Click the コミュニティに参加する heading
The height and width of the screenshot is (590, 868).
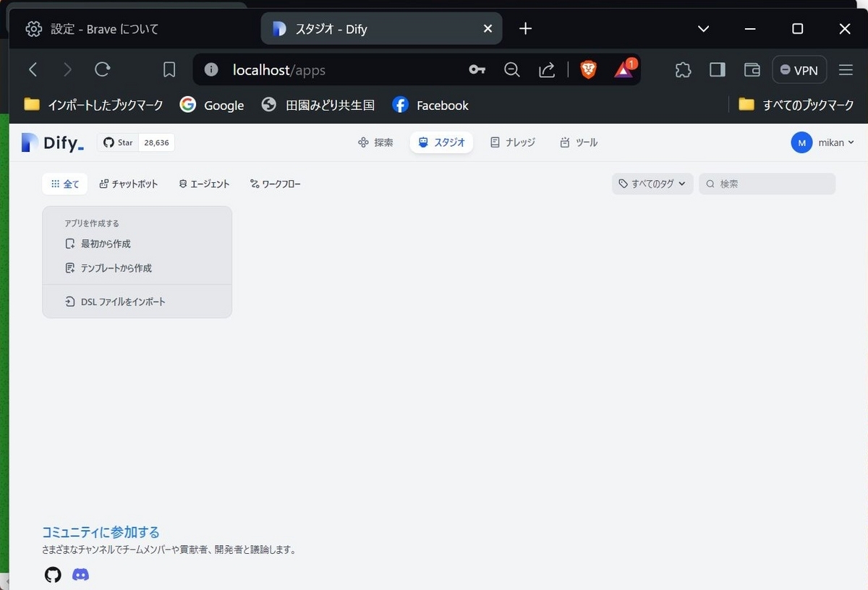coord(101,532)
